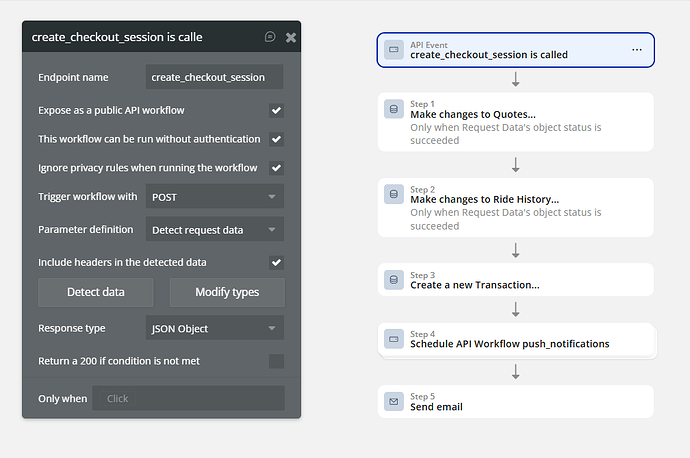Viewport: 690px width, 458px height.
Task: Close the create_checkout_session property panel
Action: tap(291, 37)
